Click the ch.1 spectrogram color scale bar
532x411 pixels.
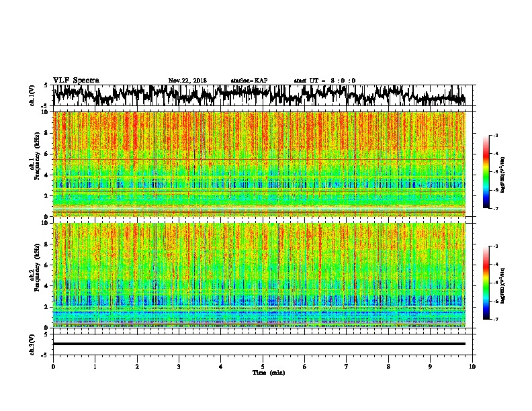[x=486, y=172]
